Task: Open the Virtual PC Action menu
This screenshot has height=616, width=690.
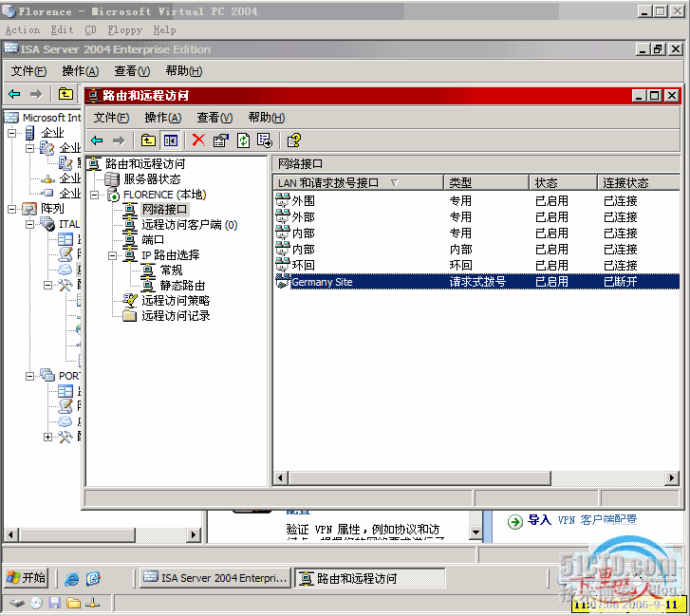Action: [x=23, y=30]
